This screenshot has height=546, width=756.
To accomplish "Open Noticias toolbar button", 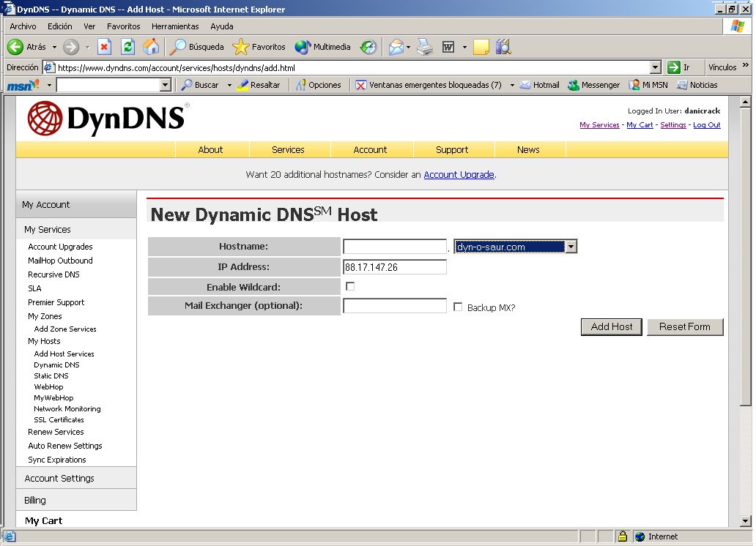I will pos(697,85).
